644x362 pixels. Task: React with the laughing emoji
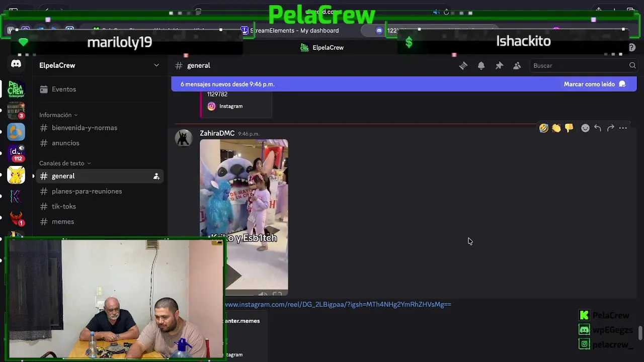543,128
